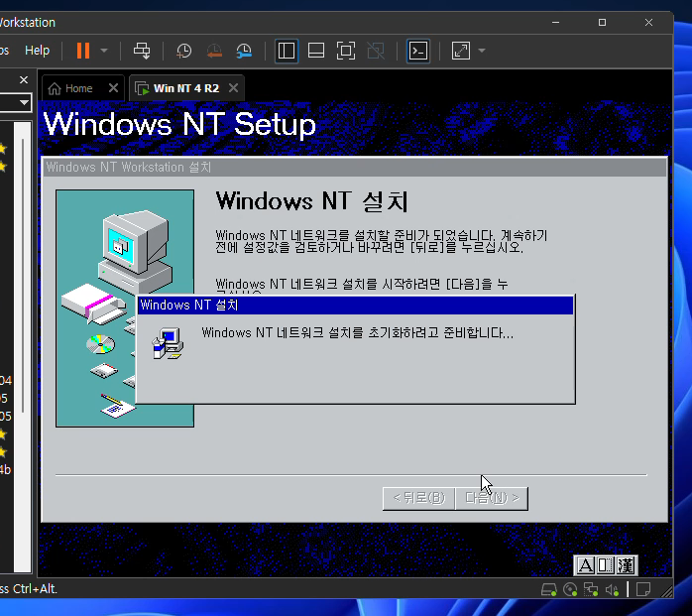Open the power options dropdown arrow beside Pause
Screen dimensions: 692x616
(104, 51)
